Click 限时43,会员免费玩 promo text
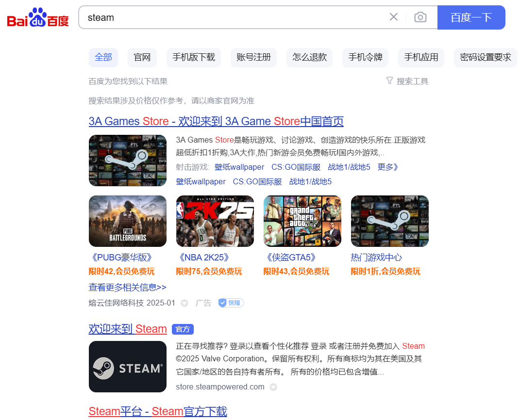Image resolution: width=520 pixels, height=420 pixels. 297,271
